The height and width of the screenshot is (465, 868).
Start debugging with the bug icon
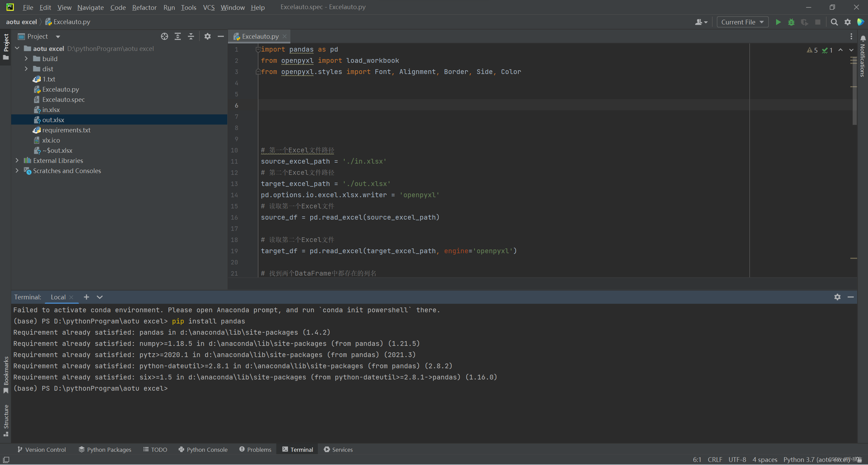click(791, 22)
